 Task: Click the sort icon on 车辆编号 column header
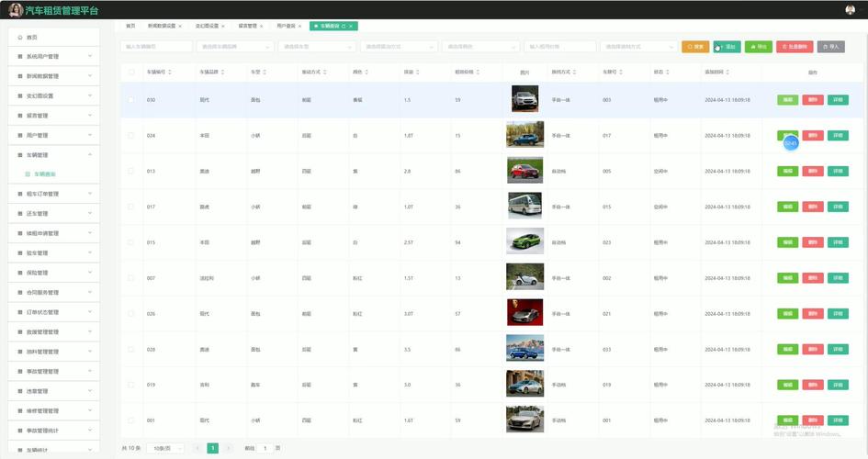(x=168, y=72)
